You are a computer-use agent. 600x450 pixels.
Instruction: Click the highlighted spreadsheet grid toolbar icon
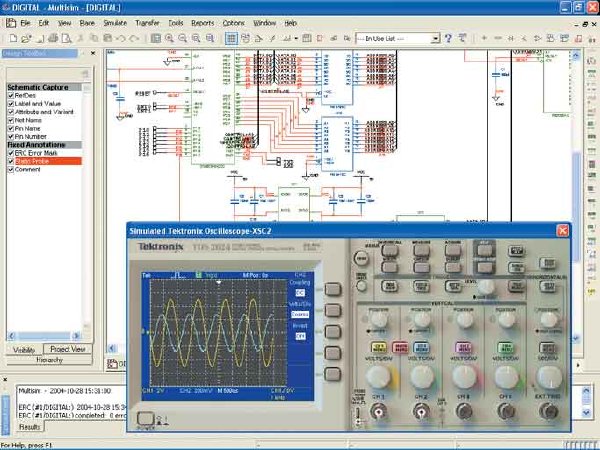click(231, 38)
